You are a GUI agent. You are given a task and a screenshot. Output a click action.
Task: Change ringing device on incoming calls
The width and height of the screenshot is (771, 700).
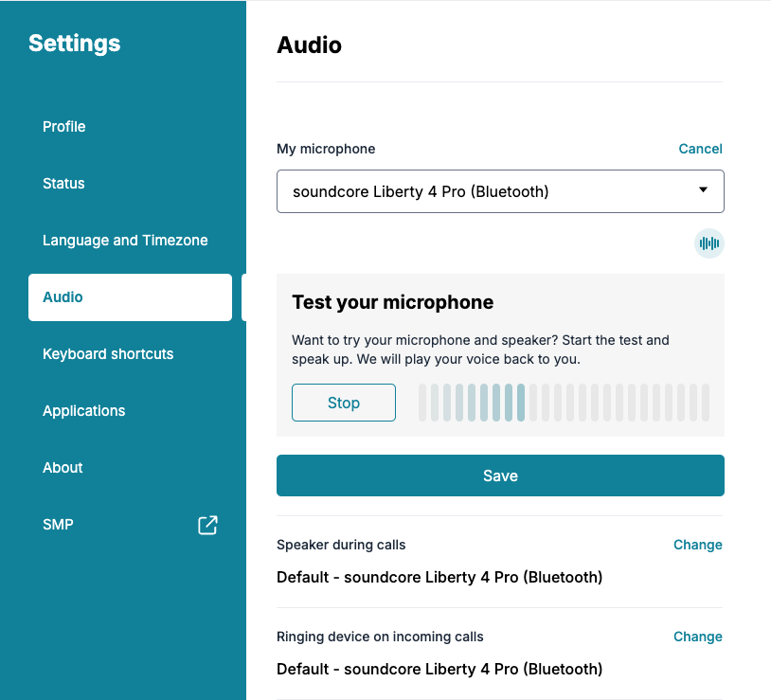tap(697, 637)
